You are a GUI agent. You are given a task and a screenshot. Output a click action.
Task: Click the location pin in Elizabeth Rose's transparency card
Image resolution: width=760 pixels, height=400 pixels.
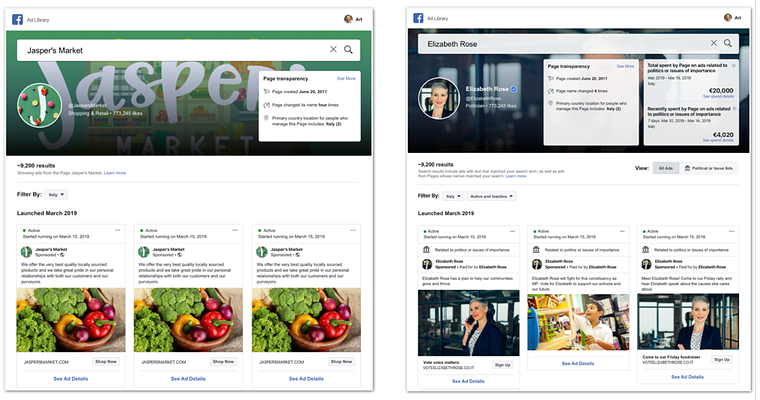[551, 103]
